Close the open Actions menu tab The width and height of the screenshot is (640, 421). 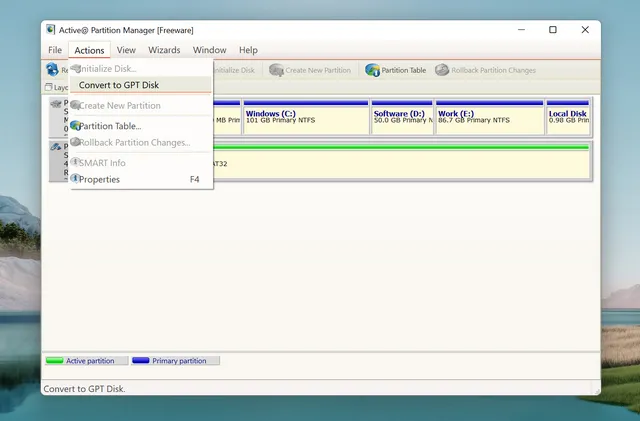coord(89,50)
